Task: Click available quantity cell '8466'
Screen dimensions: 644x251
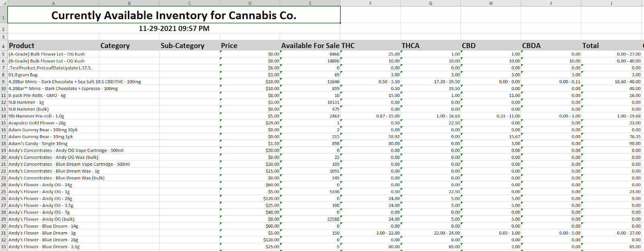Action: 310,54
